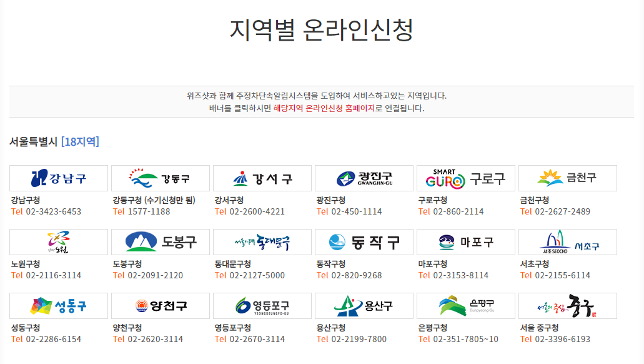
Task: Click the Seoul Jung-gu calligraphy banner
Action: coord(567,306)
